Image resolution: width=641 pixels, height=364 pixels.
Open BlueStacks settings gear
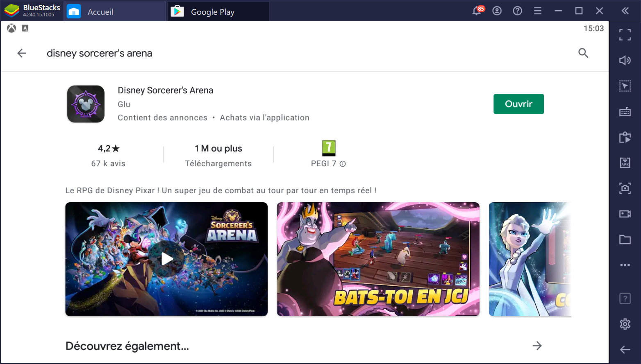[625, 324]
